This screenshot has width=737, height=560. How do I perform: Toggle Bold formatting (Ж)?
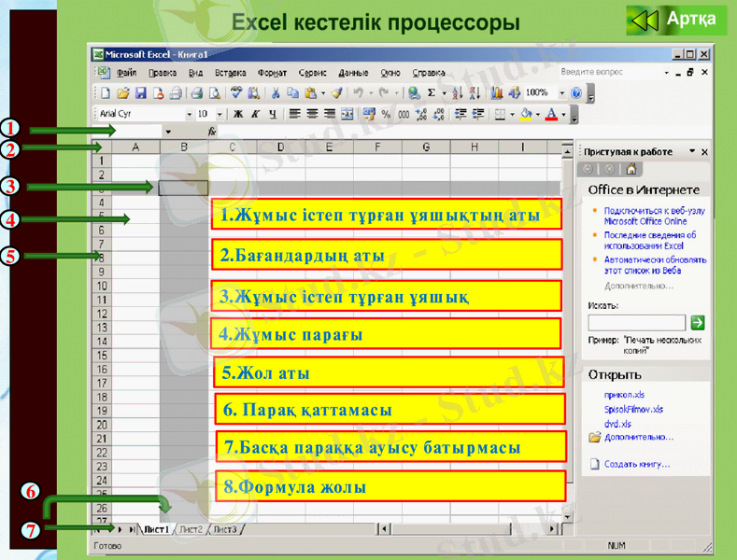click(237, 114)
